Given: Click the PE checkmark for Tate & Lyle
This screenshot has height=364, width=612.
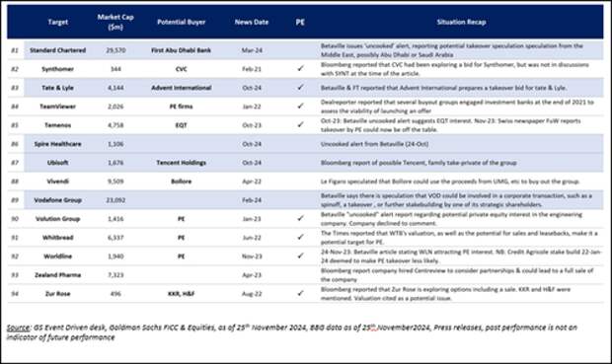Looking at the screenshot, I should pos(300,87).
